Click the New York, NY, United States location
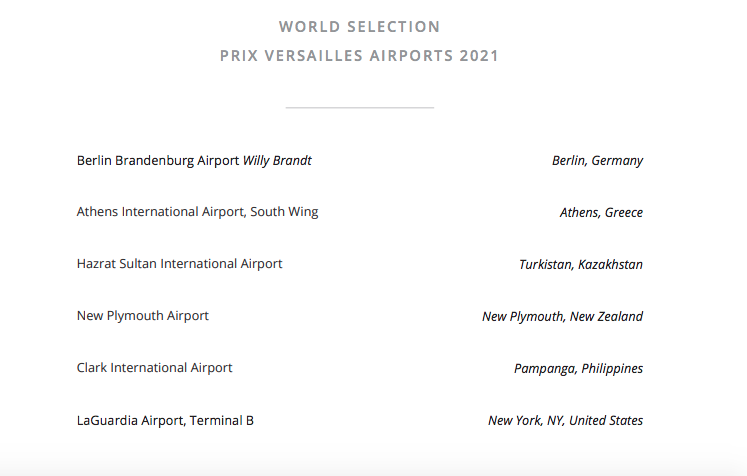This screenshot has height=476, width=747. pos(565,420)
